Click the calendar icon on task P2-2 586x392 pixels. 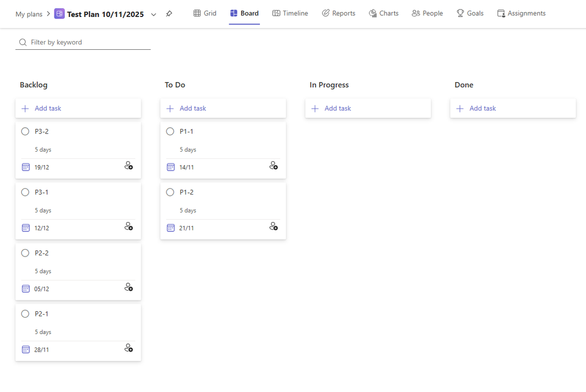tap(26, 289)
